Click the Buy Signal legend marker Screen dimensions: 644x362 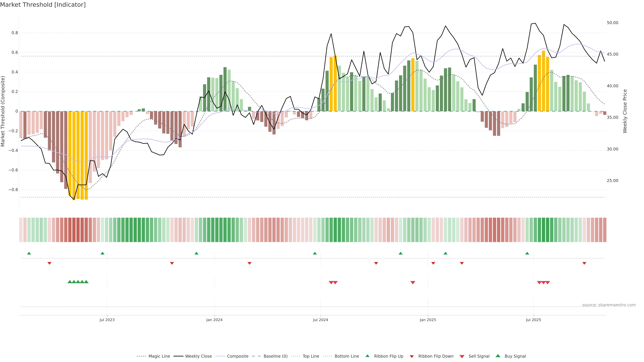click(498, 356)
